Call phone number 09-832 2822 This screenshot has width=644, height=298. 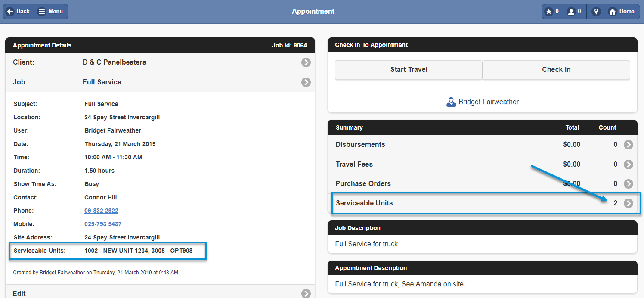(101, 211)
